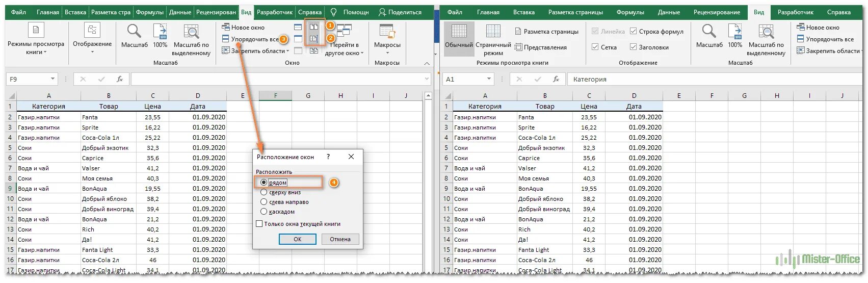Click Представления in right window
Screen dimensions: 868x283
541,47
